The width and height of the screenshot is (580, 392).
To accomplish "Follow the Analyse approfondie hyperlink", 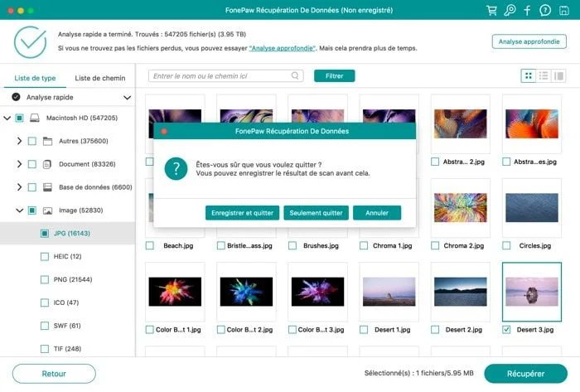I will click(x=283, y=48).
